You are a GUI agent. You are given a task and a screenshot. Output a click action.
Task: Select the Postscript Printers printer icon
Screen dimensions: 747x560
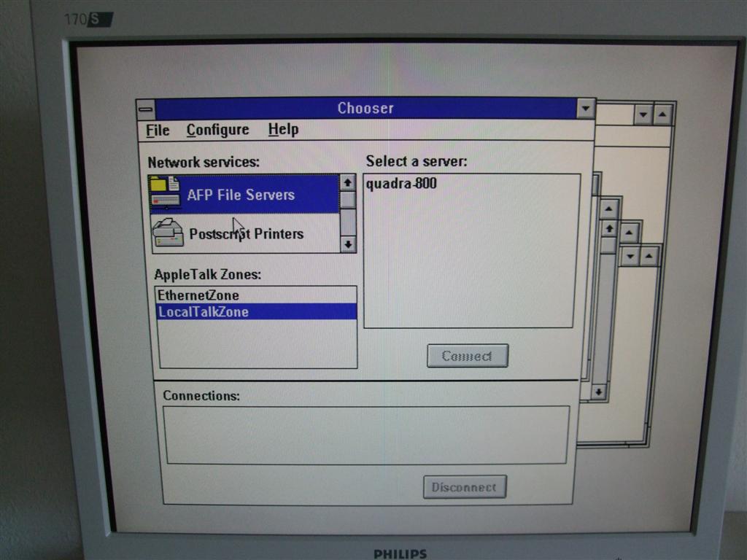tap(168, 233)
